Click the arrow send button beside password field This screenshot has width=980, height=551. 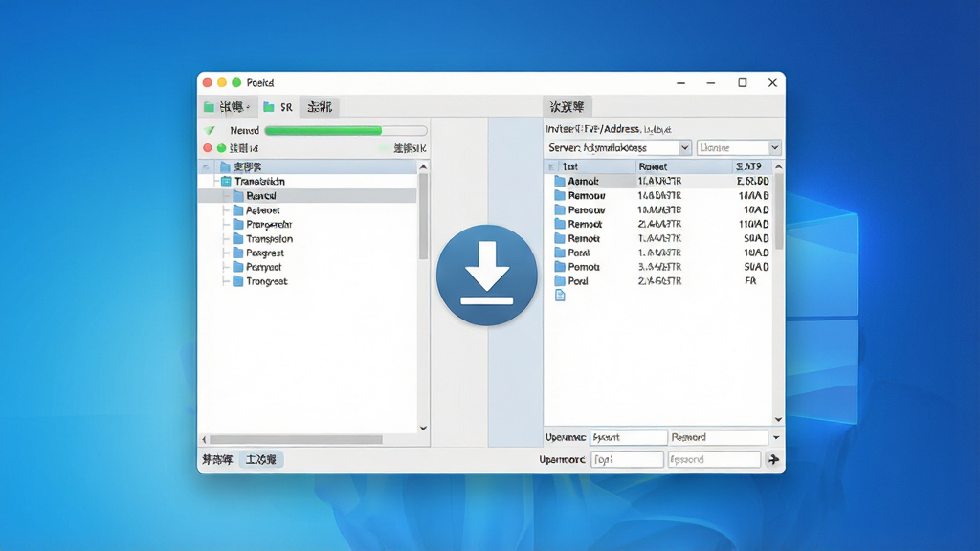click(773, 460)
